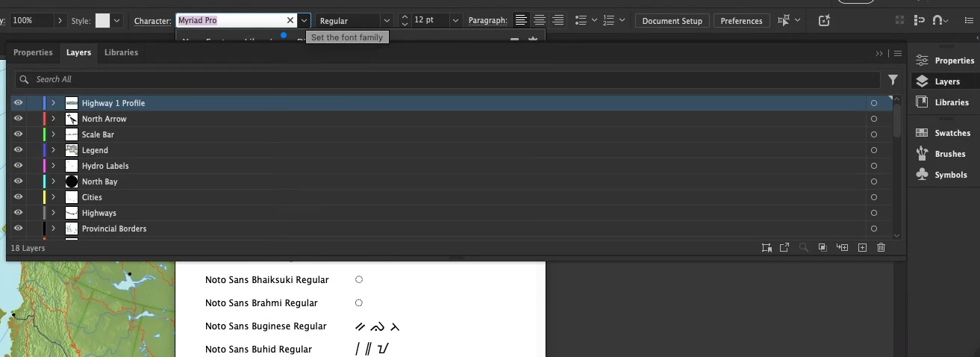
Task: Open the 12 pt font size dropdown
Action: (455, 21)
